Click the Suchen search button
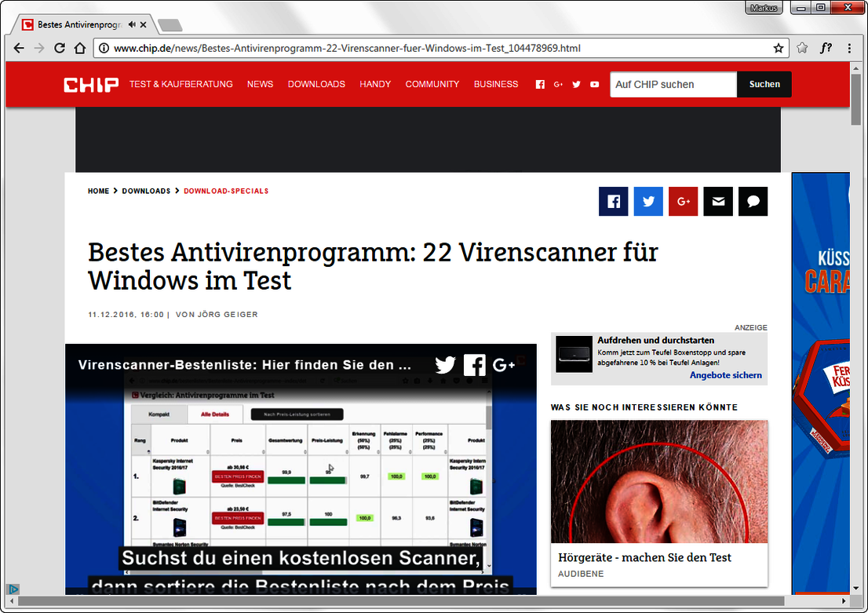Viewport: 868px width, 613px height. pyautogui.click(x=764, y=84)
